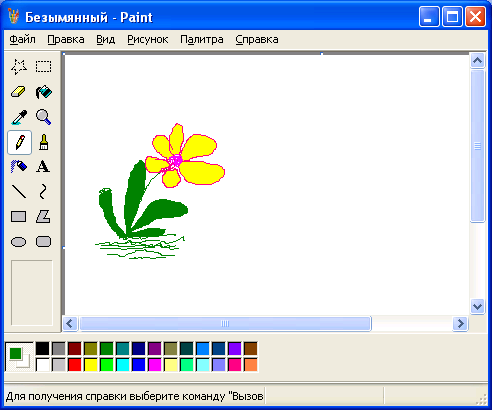Pick the bright yellow color swatch
492x410 pixels.
click(x=91, y=365)
